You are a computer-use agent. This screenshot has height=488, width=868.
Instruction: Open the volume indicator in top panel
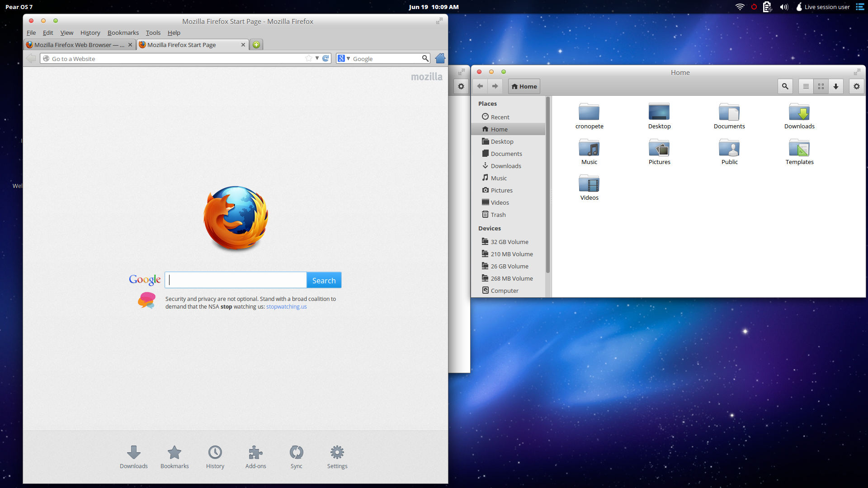click(784, 7)
